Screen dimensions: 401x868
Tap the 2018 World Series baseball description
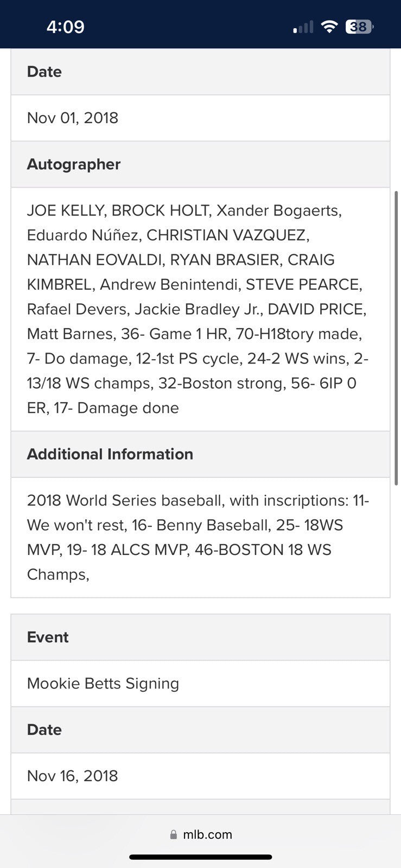pos(125,500)
